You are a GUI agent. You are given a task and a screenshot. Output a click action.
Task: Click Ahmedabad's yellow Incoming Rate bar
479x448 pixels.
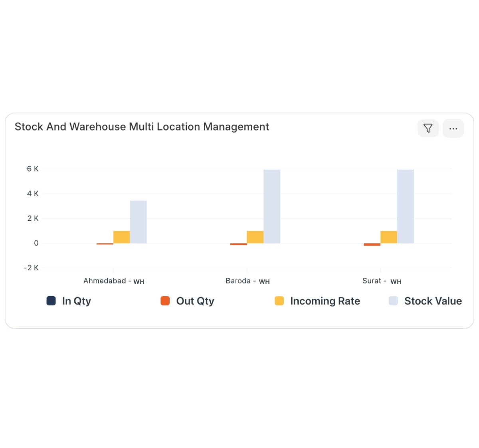pos(121,237)
